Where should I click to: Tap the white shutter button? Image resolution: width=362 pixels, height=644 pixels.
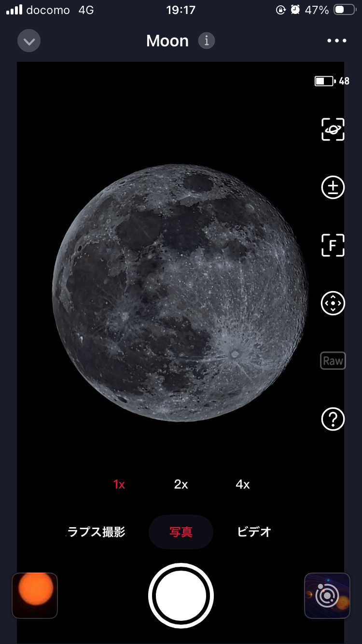(x=181, y=596)
